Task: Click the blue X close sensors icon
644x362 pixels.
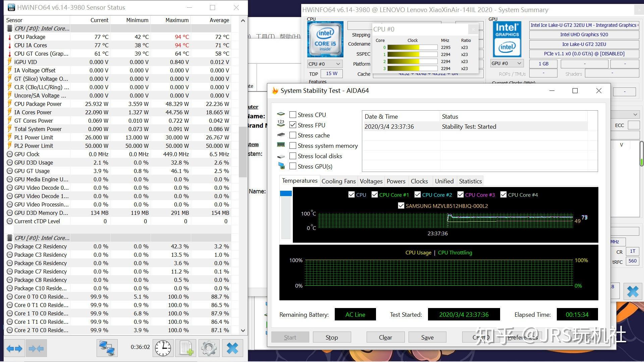Action: tap(232, 349)
